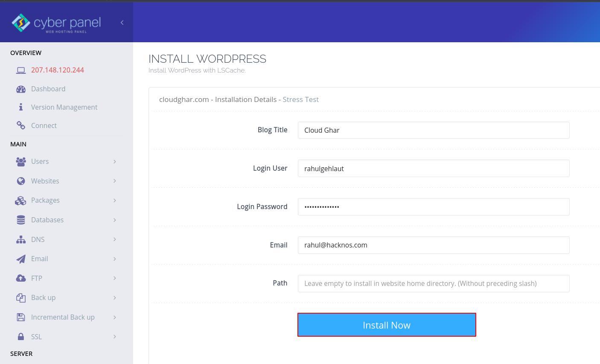Viewport: 600px width, 364px height.
Task: Click 'Install WordPress with LSCache.' subtitle
Action: pyautogui.click(x=197, y=70)
